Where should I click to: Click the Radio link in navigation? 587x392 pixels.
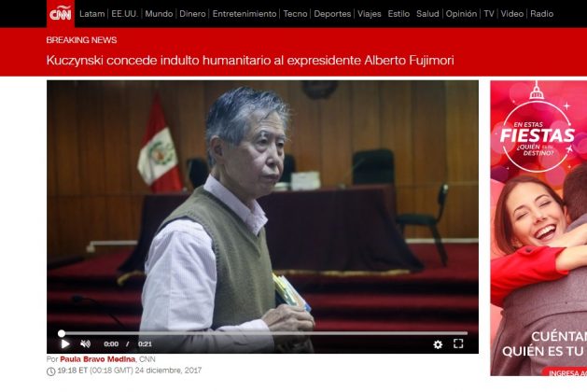click(x=541, y=14)
